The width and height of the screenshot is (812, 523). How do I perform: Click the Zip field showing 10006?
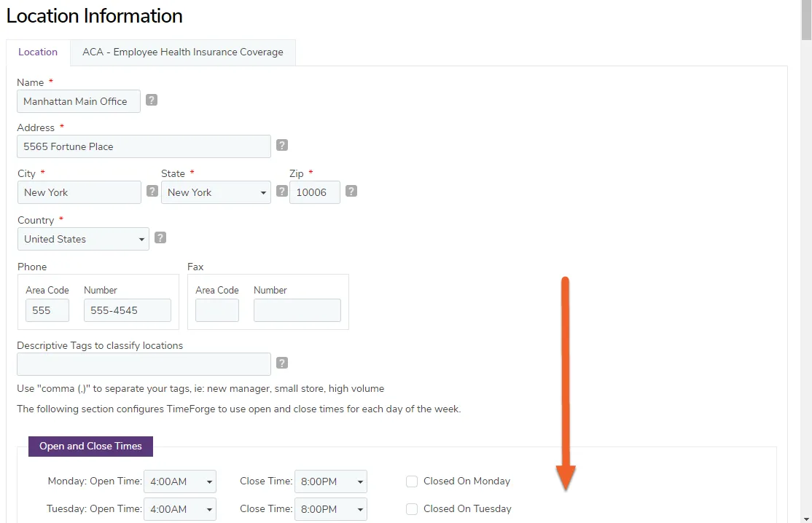(x=315, y=192)
